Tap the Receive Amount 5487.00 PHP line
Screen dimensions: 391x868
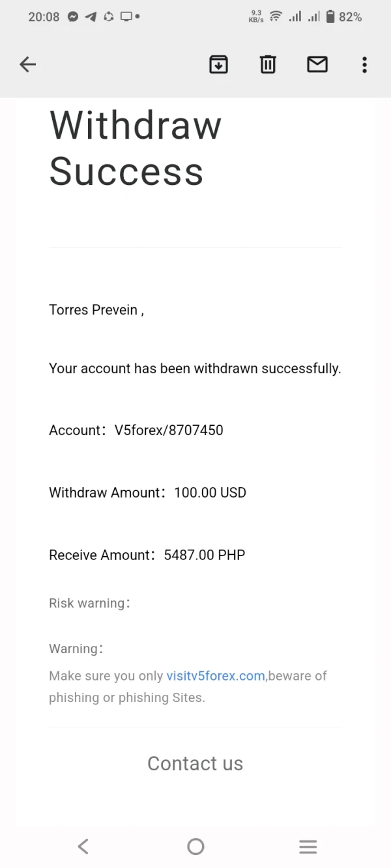point(147,555)
